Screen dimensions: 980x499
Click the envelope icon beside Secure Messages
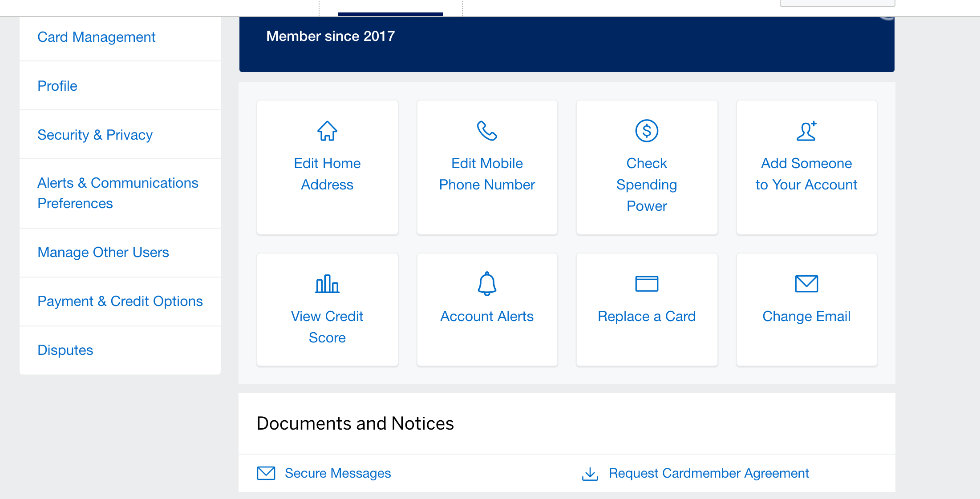266,473
